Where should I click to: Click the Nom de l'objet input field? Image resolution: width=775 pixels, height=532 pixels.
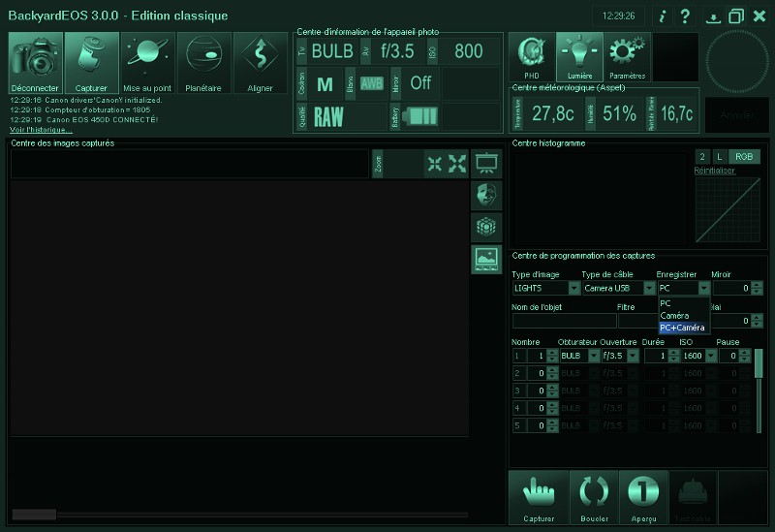coord(565,321)
